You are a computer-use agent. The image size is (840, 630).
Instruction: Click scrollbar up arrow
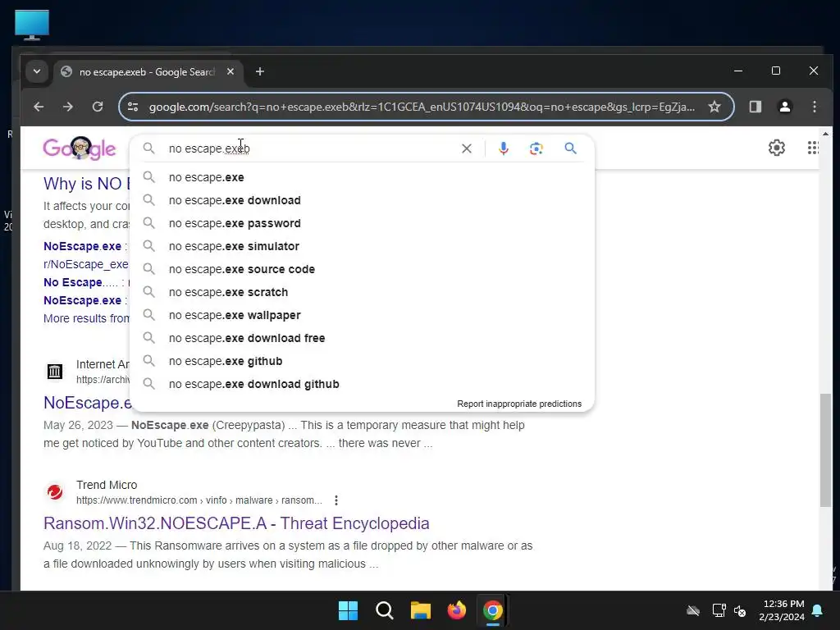coord(825,134)
